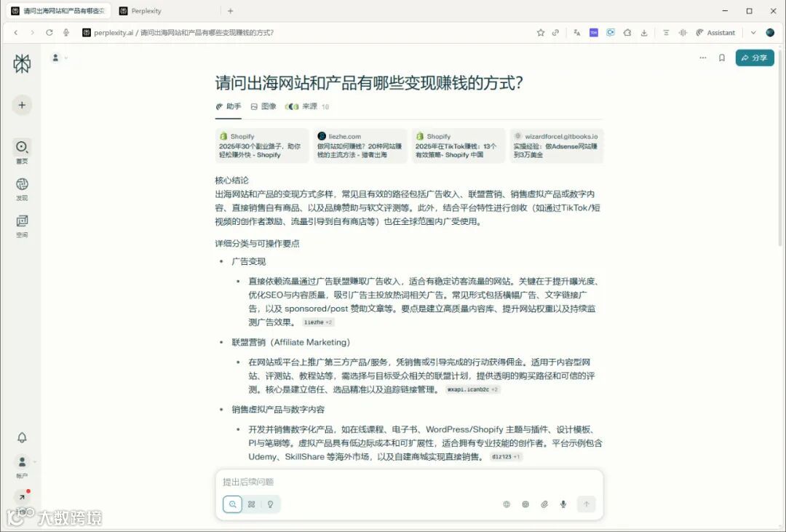Bookmark this page with the star icon
Image resolution: width=786 pixels, height=532 pixels.
[x=540, y=33]
